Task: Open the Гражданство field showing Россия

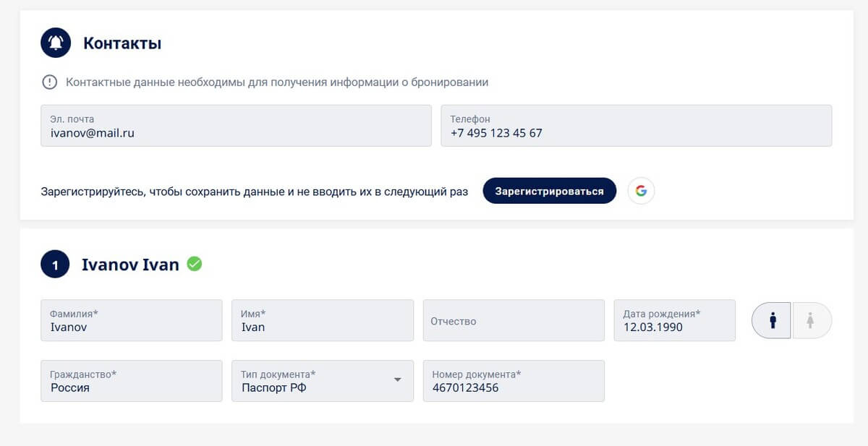Action: 132,381
